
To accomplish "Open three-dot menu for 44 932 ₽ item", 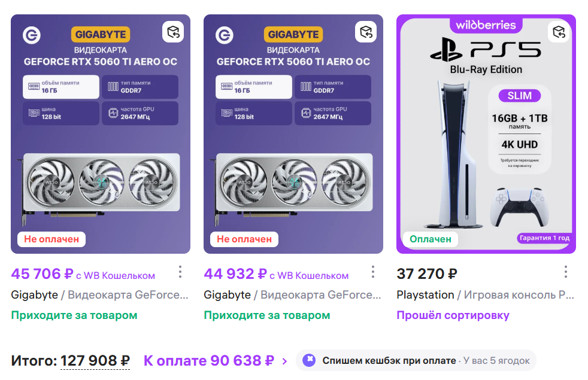I will coord(373,272).
